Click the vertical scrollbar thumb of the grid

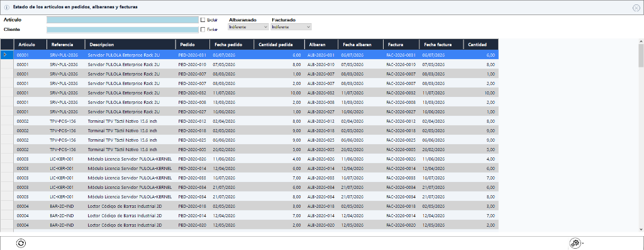[x=641, y=55]
